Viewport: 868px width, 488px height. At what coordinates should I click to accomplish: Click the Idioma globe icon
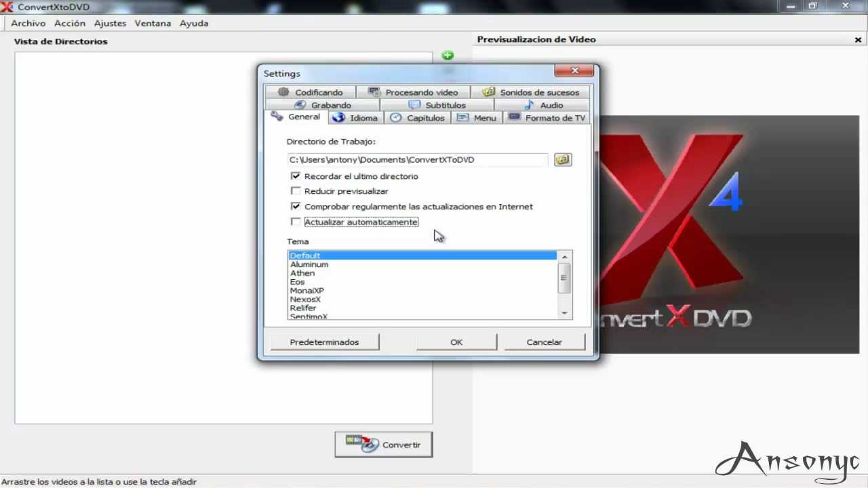[339, 117]
